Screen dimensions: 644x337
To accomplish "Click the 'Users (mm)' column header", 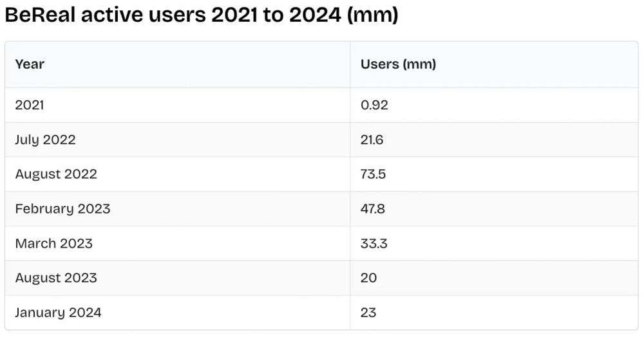I will pos(398,64).
